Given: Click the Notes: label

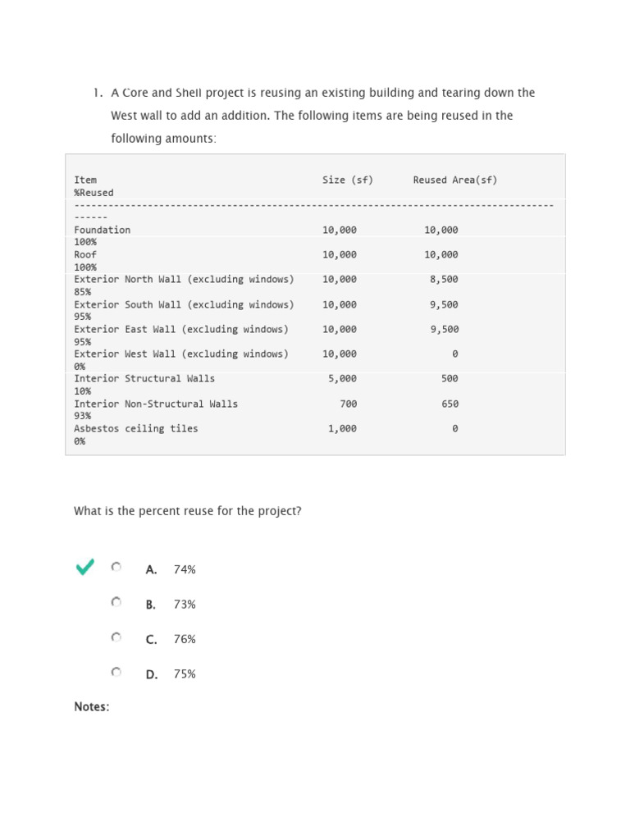Looking at the screenshot, I should pyautogui.click(x=92, y=706).
